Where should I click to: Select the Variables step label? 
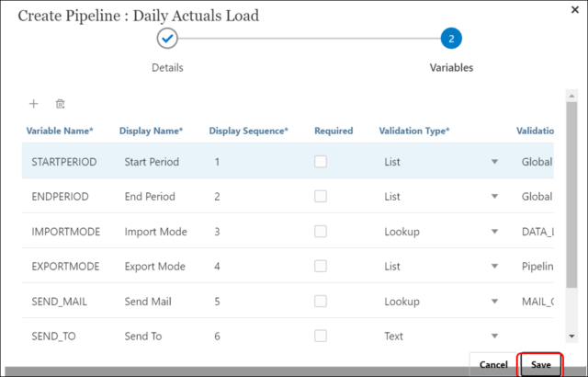tap(450, 67)
